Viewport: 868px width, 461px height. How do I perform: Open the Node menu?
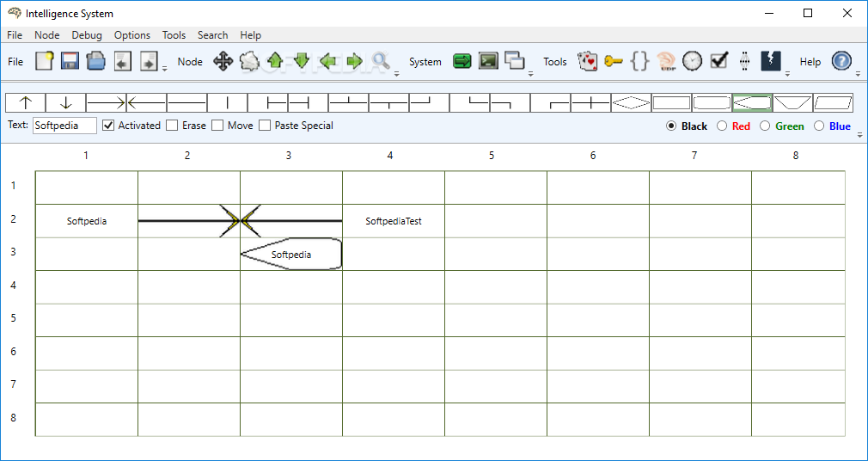click(47, 35)
